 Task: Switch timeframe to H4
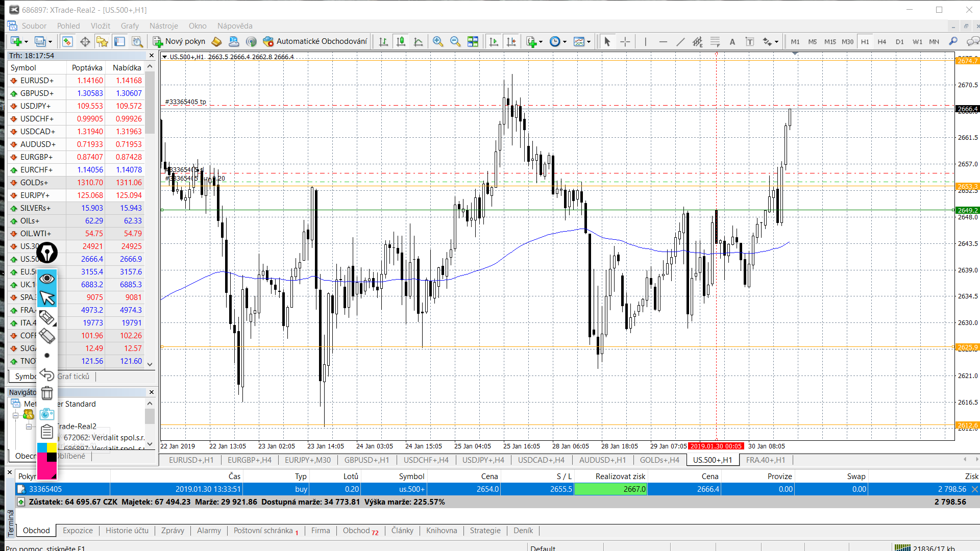point(882,42)
